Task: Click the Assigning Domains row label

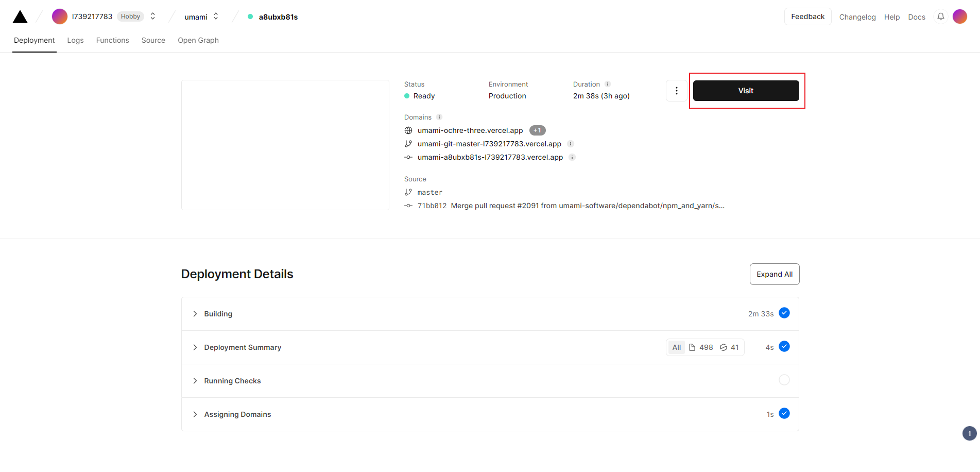Action: tap(237, 414)
